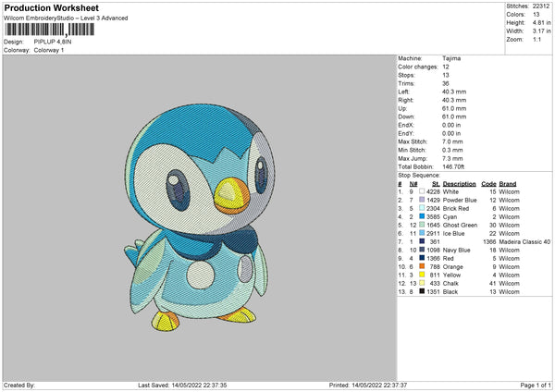Click the Stops value 13

click(x=446, y=76)
